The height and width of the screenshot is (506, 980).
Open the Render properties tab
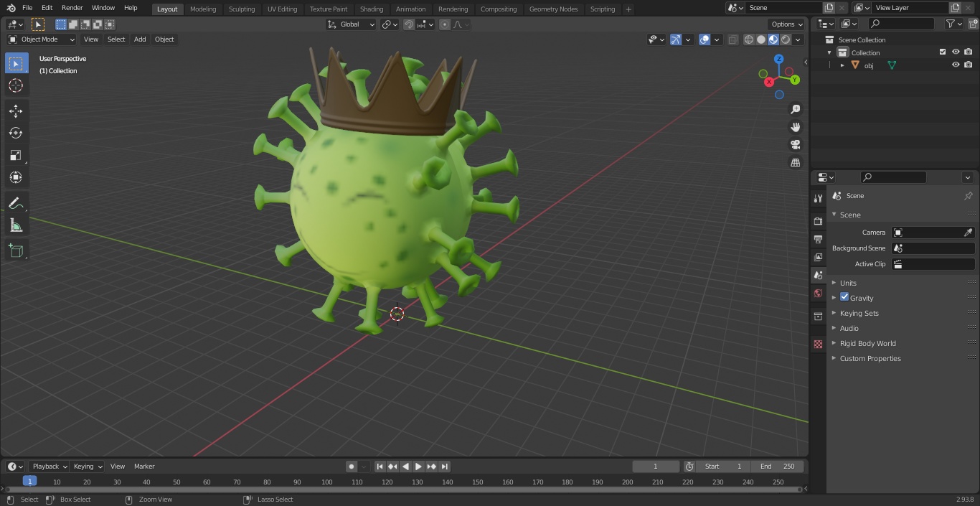pos(818,221)
